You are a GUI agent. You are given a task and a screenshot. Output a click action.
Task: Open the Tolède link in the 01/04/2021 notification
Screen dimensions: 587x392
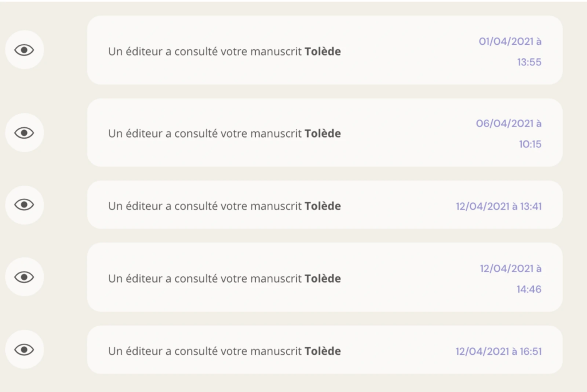pos(323,52)
